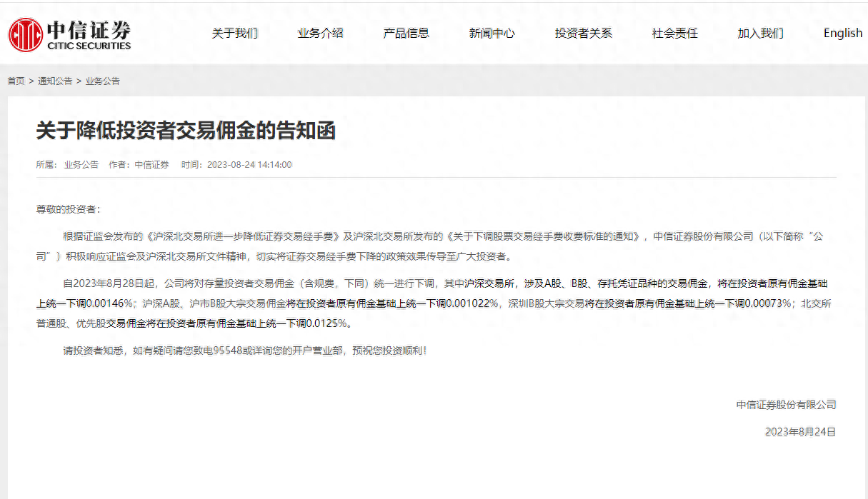
Task: Select 投资者关系 in the top menu
Action: click(583, 34)
